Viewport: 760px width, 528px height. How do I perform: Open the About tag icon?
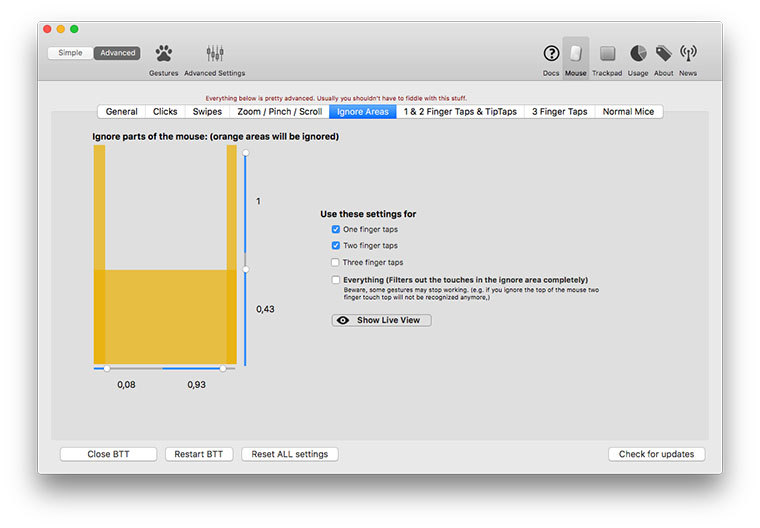[663, 54]
